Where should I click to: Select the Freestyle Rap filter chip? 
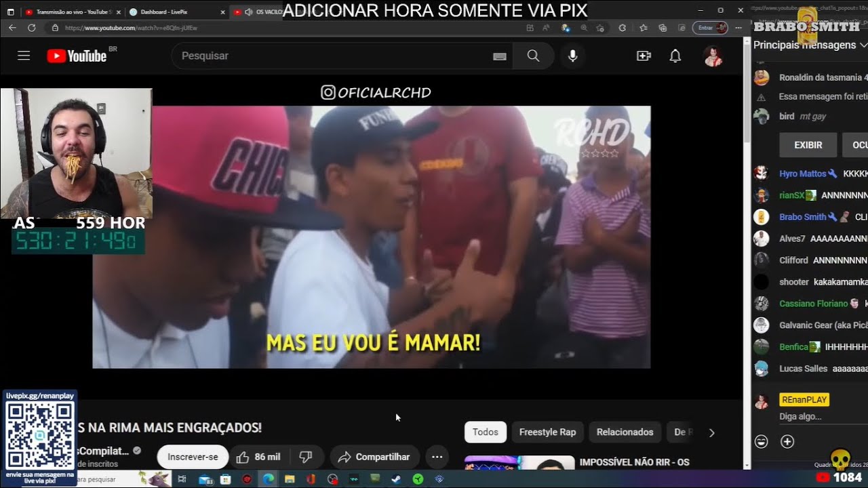(x=547, y=432)
